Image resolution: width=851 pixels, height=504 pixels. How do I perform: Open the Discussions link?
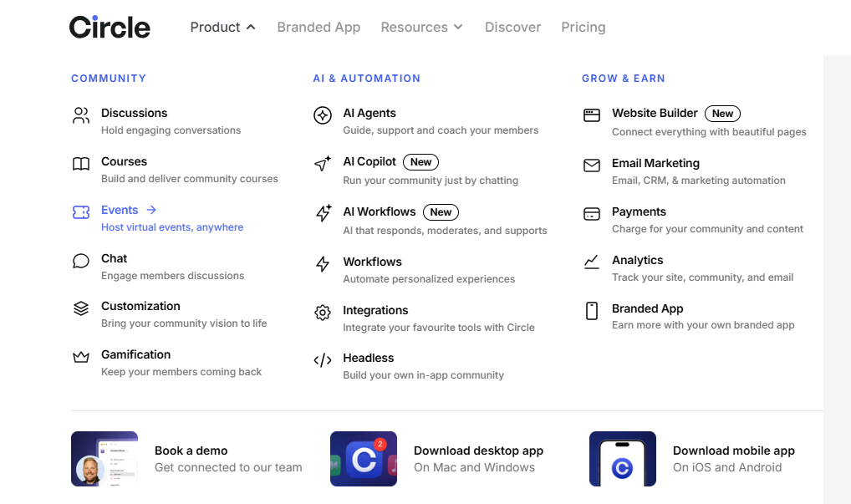coord(134,113)
